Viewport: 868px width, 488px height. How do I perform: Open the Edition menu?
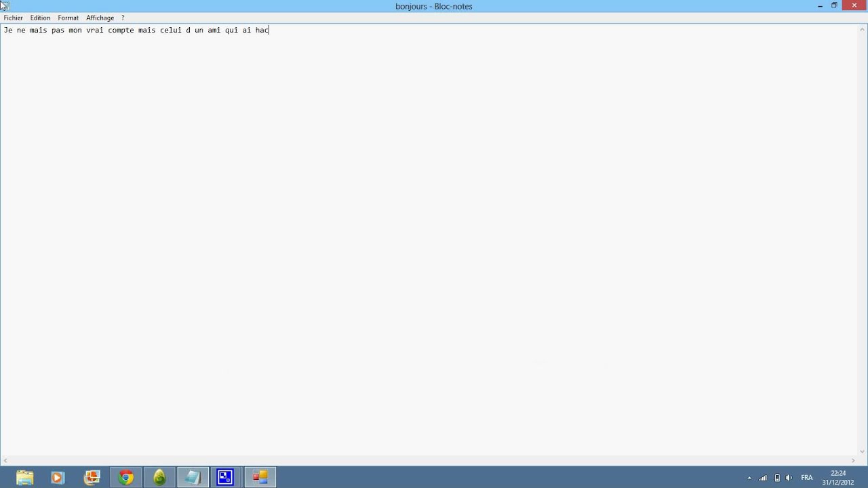[x=40, y=18]
